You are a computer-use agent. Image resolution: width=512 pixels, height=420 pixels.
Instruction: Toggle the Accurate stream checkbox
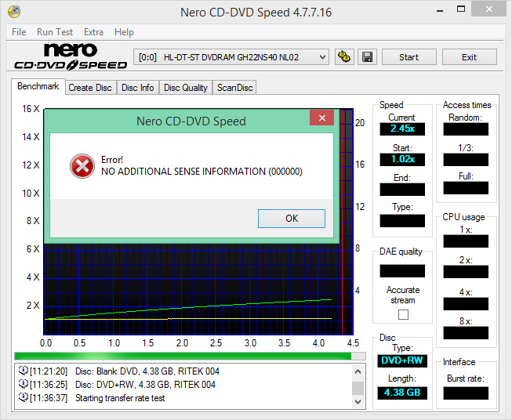[x=403, y=314]
